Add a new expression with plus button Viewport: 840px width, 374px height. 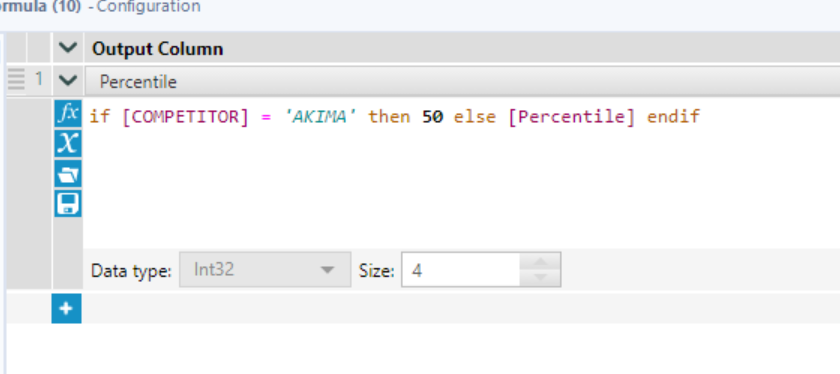[x=66, y=309]
